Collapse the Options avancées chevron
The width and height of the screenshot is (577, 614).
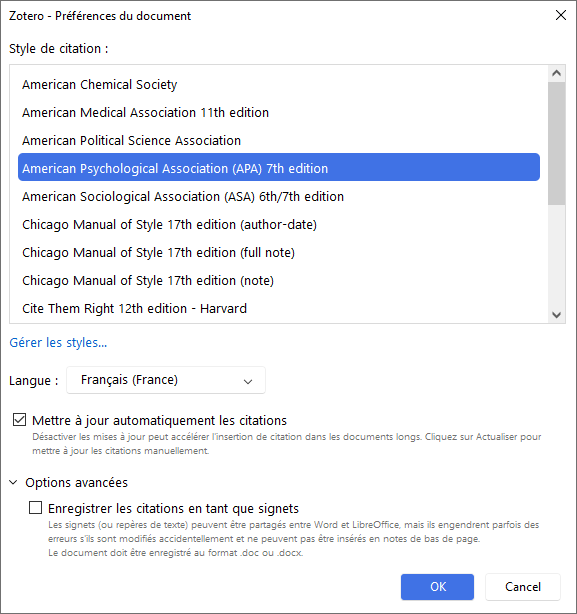coord(13,482)
